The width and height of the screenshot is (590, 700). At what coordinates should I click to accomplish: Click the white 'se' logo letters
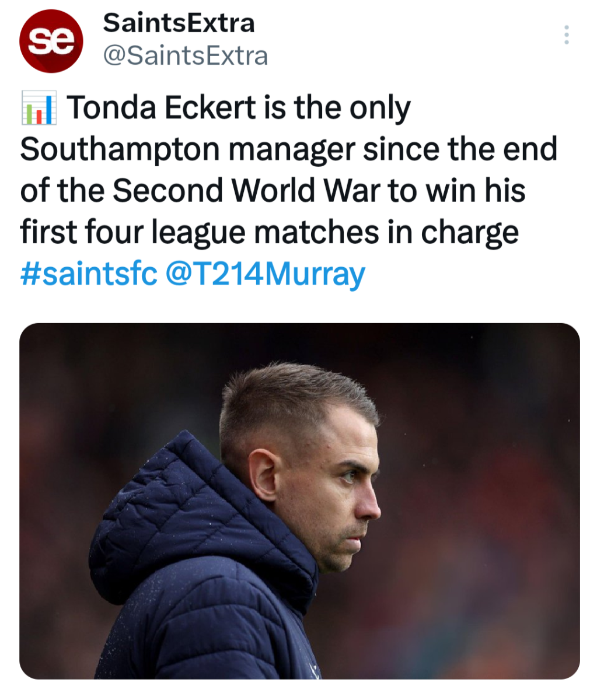click(51, 39)
